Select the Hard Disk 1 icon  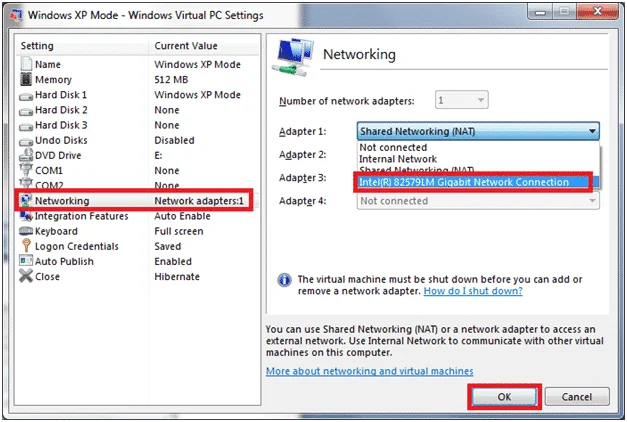click(26, 94)
